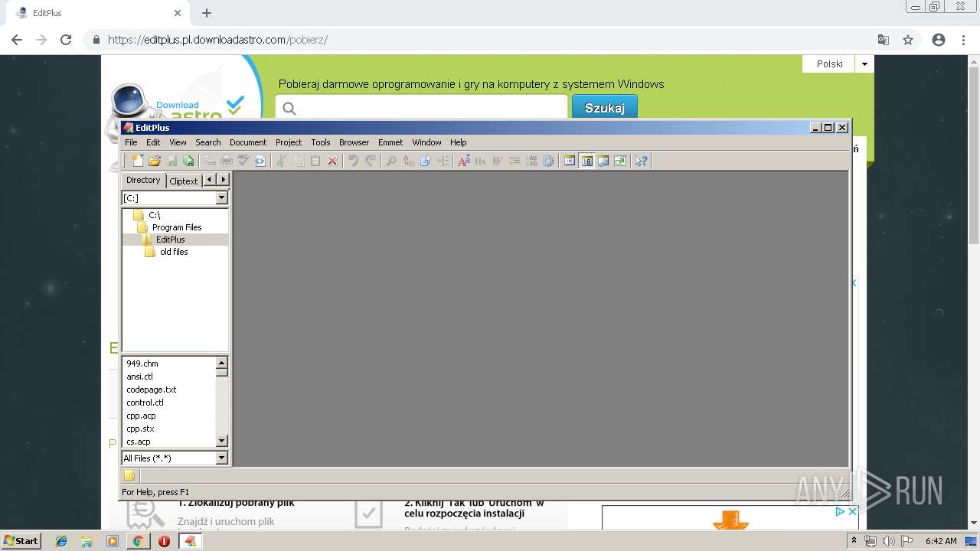Open the Help menu

tap(458, 142)
